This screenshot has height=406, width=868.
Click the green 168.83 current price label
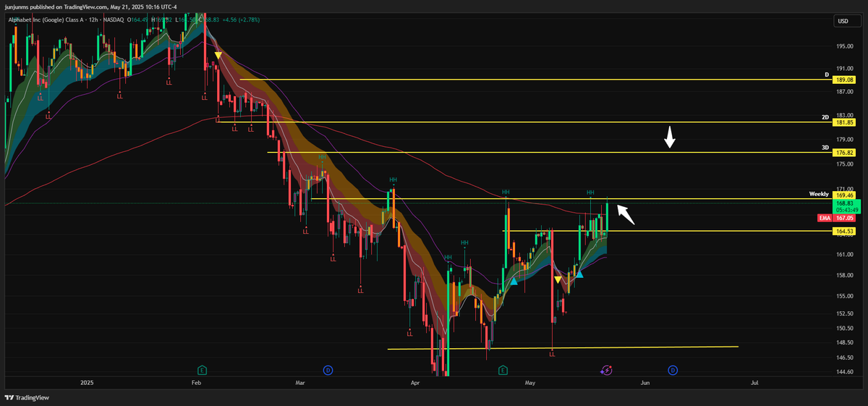click(846, 204)
